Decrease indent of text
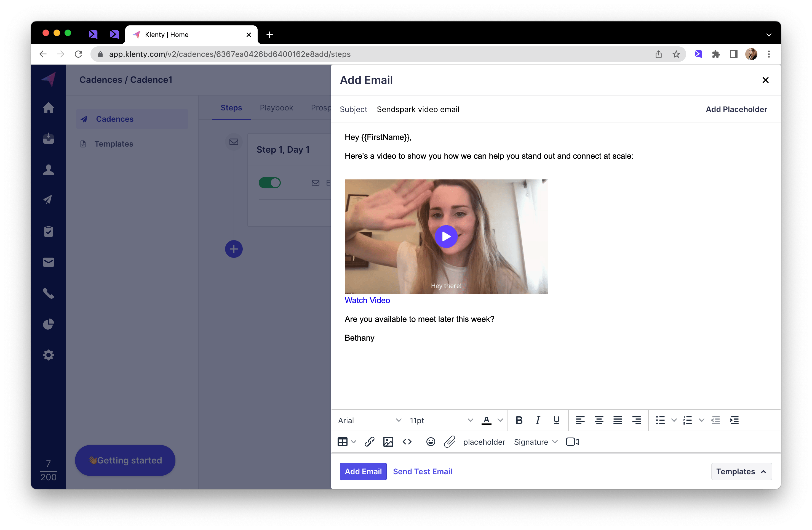 point(715,420)
